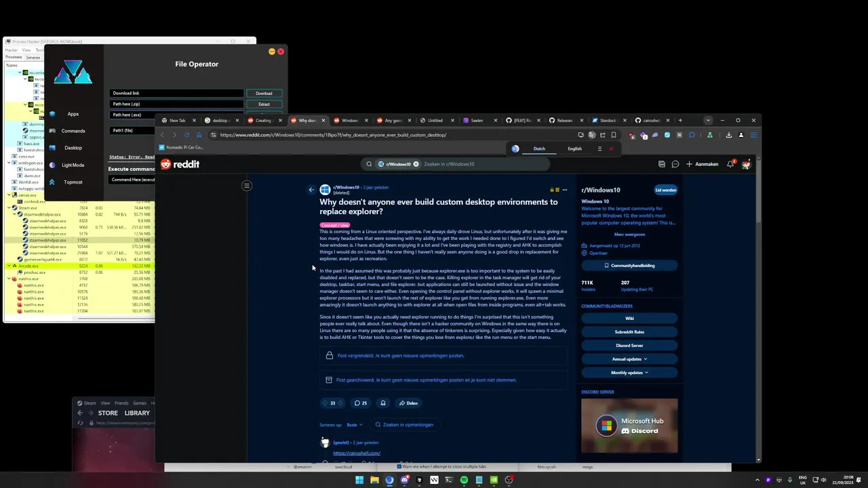This screenshot has width=868, height=488.
Task: Open the cairoshell.com link
Action: tap(357, 453)
